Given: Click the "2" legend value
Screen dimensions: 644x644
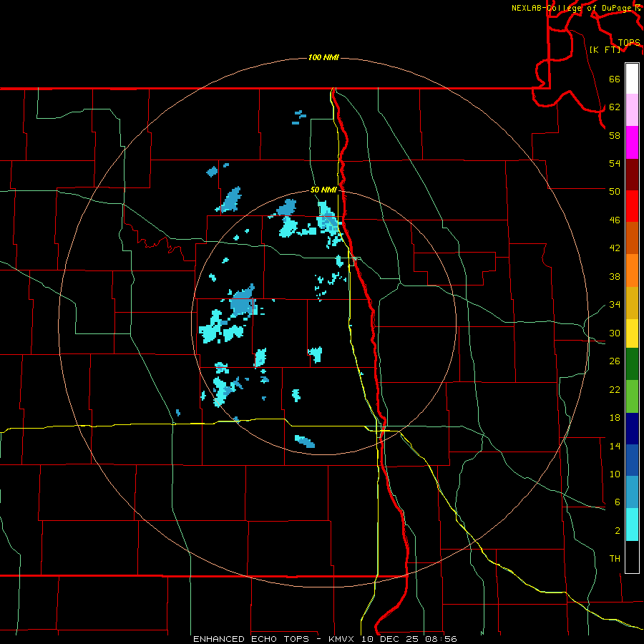Looking at the screenshot, I should [x=617, y=531].
